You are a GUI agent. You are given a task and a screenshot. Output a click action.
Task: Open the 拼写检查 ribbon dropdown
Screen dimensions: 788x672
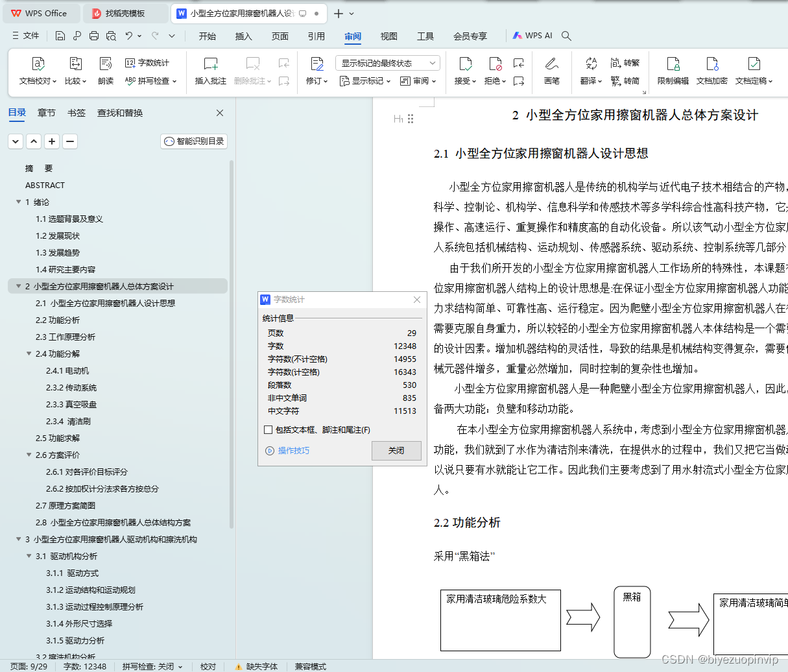[150, 81]
